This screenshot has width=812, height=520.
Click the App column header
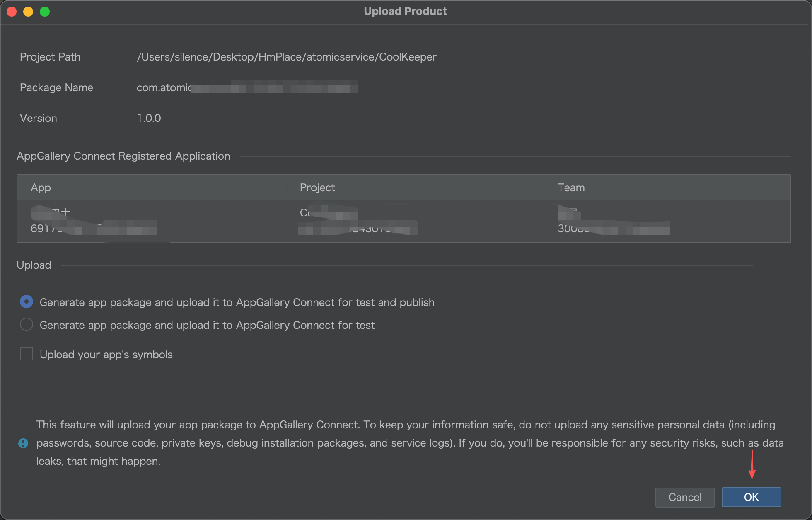[41, 187]
